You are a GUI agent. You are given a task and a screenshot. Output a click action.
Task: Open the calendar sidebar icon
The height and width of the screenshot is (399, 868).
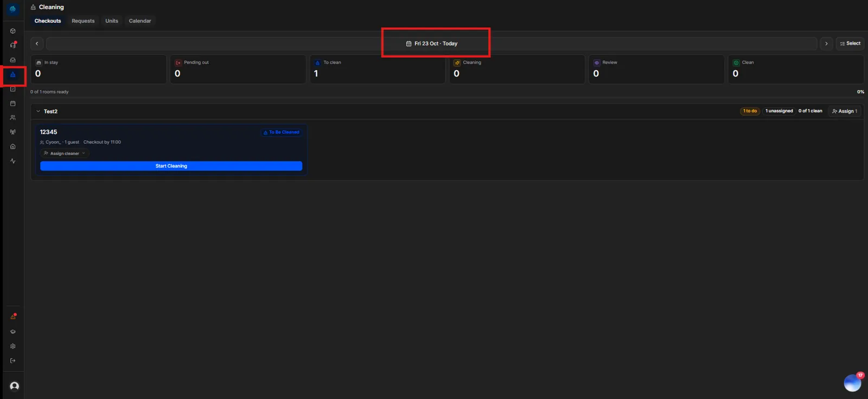point(13,103)
